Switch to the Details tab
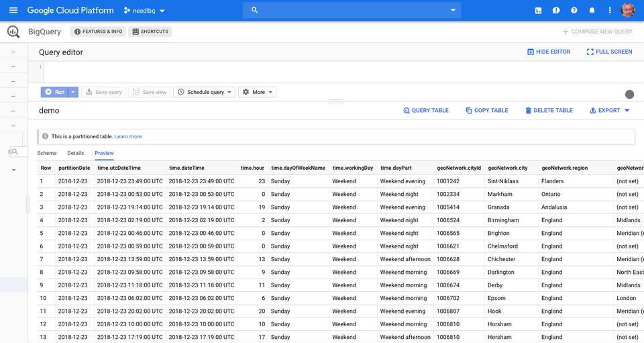The height and width of the screenshot is (343, 644). pos(76,153)
